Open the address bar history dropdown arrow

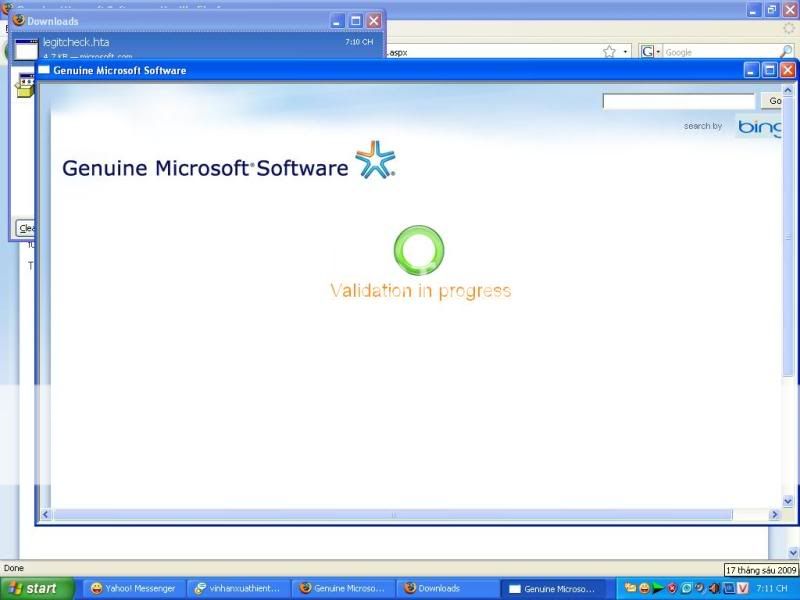click(x=625, y=52)
